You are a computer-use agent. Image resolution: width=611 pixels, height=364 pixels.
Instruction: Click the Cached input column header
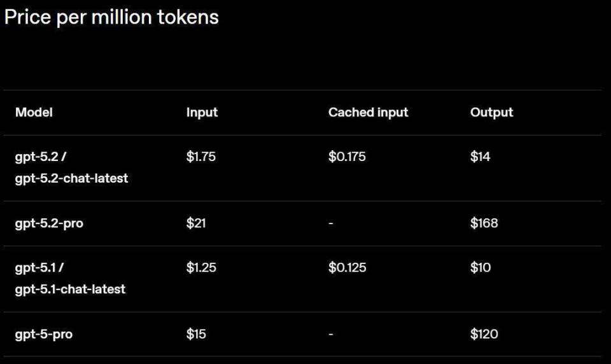click(368, 113)
